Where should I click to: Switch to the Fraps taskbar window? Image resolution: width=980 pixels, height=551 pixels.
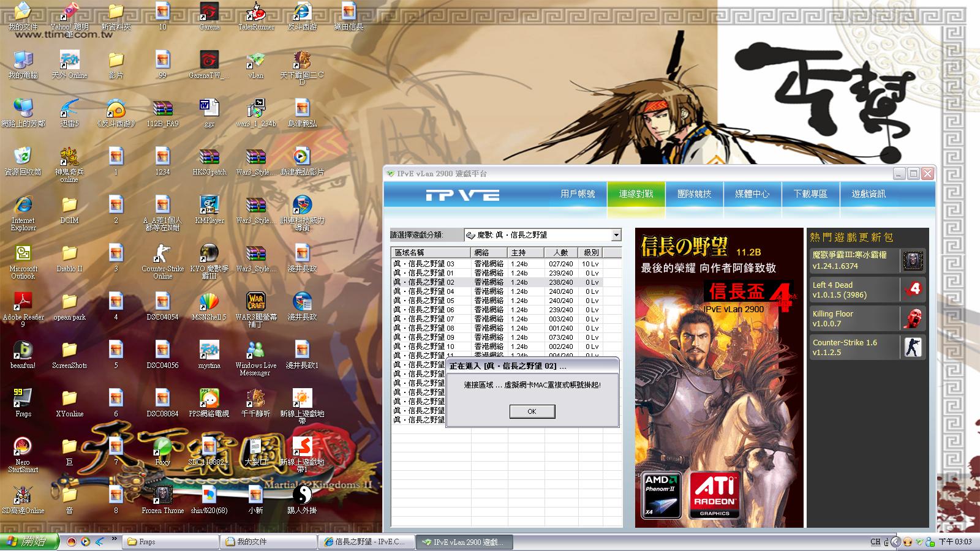[x=170, y=542]
